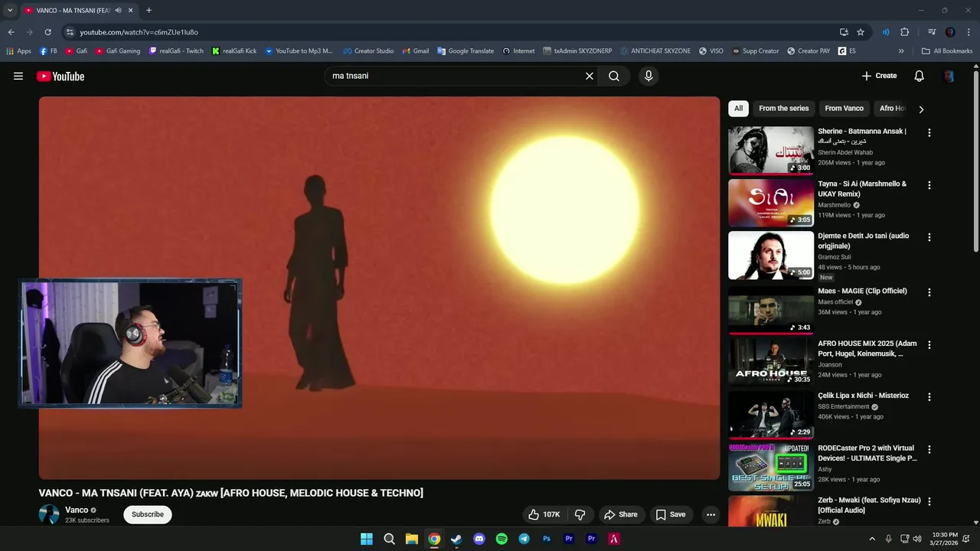Switch to the VANCO - MA TNSANI tab
The height and width of the screenshot is (551, 980).
click(x=73, y=10)
